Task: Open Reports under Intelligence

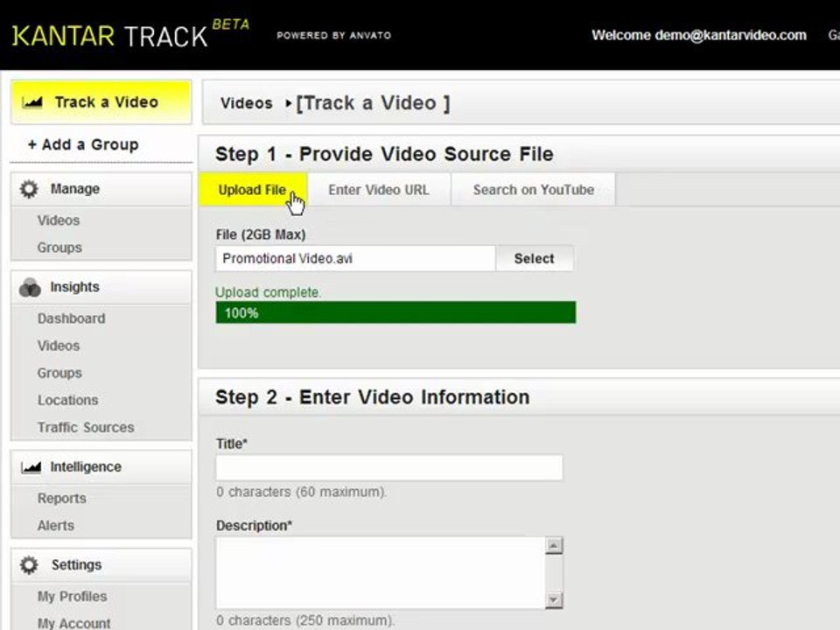Action: point(61,498)
